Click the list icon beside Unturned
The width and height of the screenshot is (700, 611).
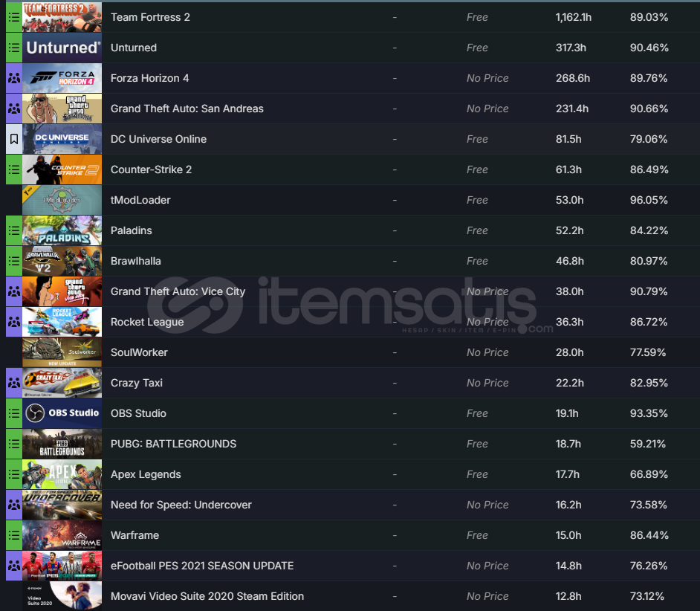coord(14,48)
